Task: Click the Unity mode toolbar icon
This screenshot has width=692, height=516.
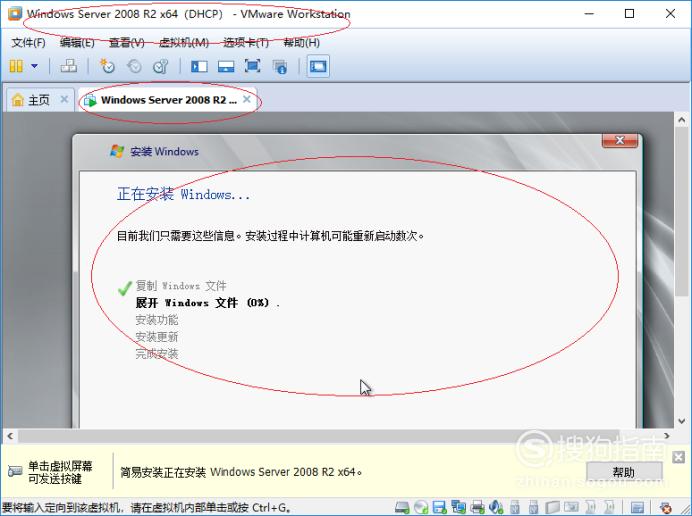Action: [x=280, y=67]
